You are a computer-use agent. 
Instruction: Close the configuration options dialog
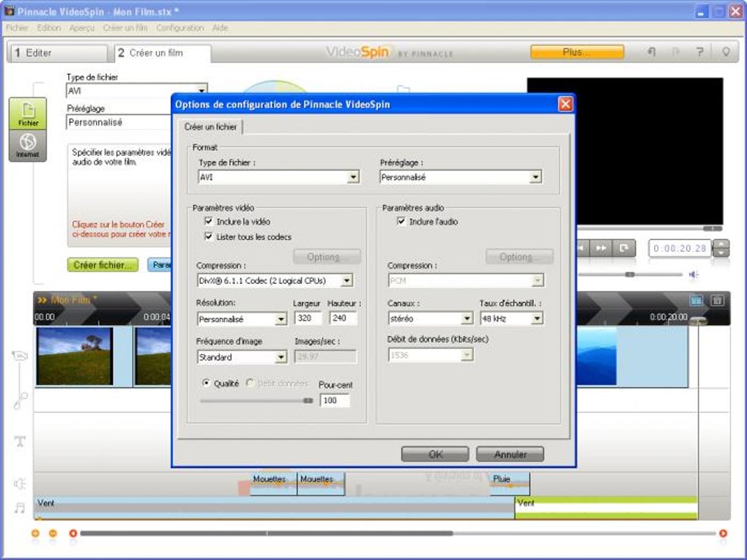coord(565,104)
